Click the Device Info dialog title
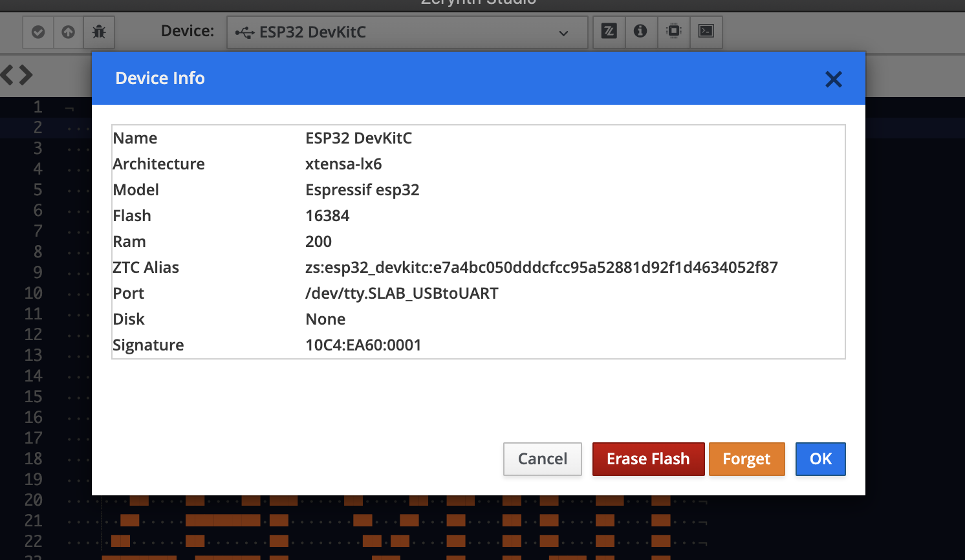965x560 pixels. [x=160, y=78]
